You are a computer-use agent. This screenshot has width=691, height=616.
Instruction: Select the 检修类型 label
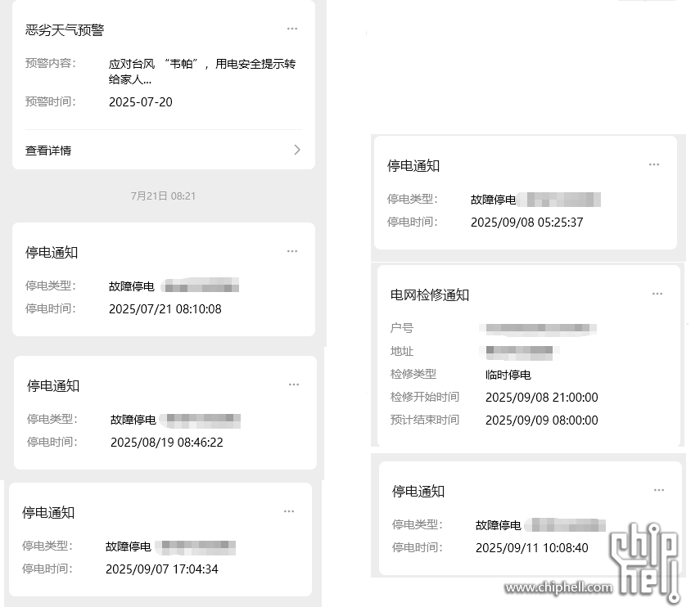click(x=413, y=374)
